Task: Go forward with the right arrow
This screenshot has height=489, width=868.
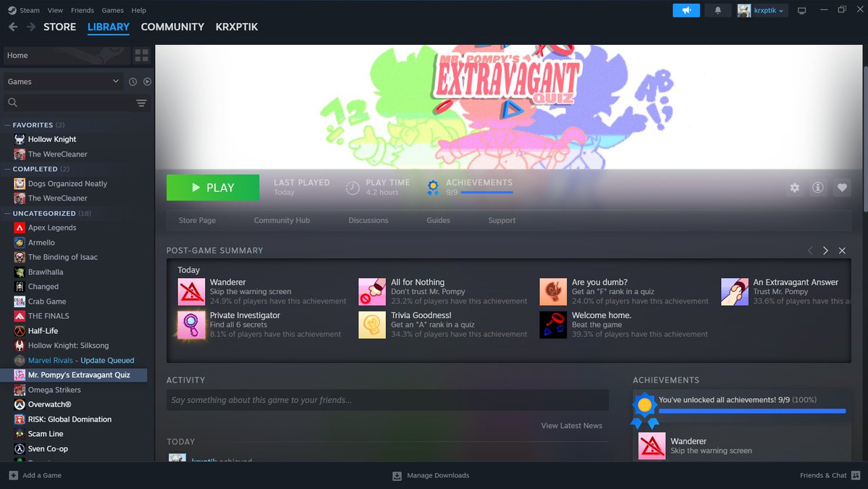Action: pos(31,27)
